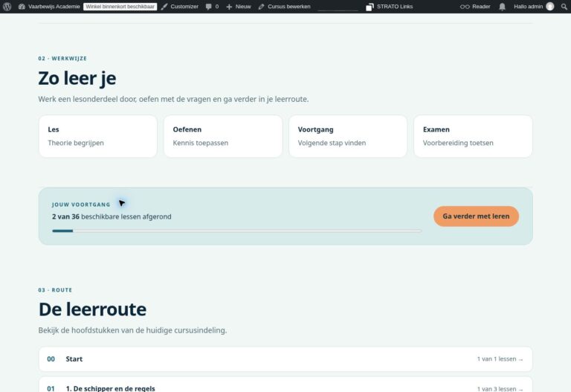571x392 pixels.
Task: Open the WordPress logo menu
Action: click(7, 7)
